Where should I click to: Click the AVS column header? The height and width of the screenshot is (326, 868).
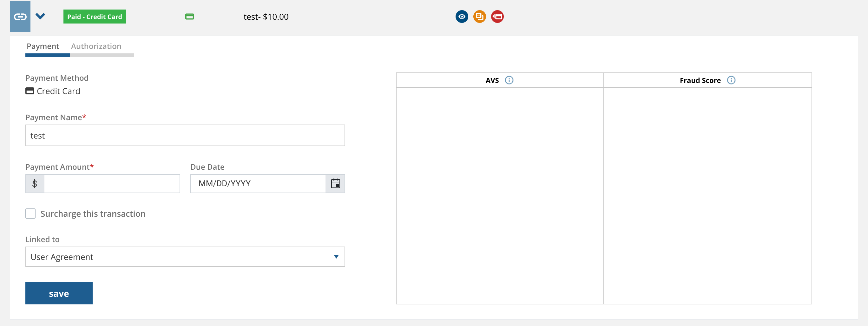[x=500, y=80]
